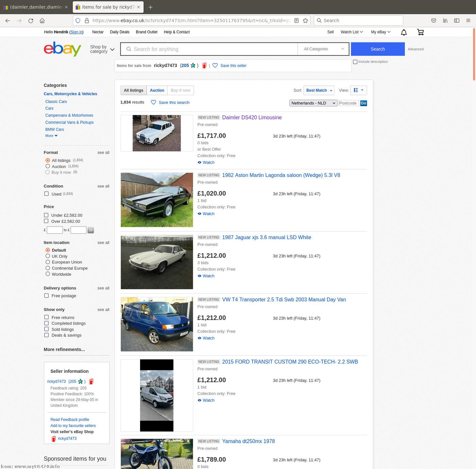The image size is (476, 469).
Task: Open the View layout dropdown
Action: coord(358,90)
